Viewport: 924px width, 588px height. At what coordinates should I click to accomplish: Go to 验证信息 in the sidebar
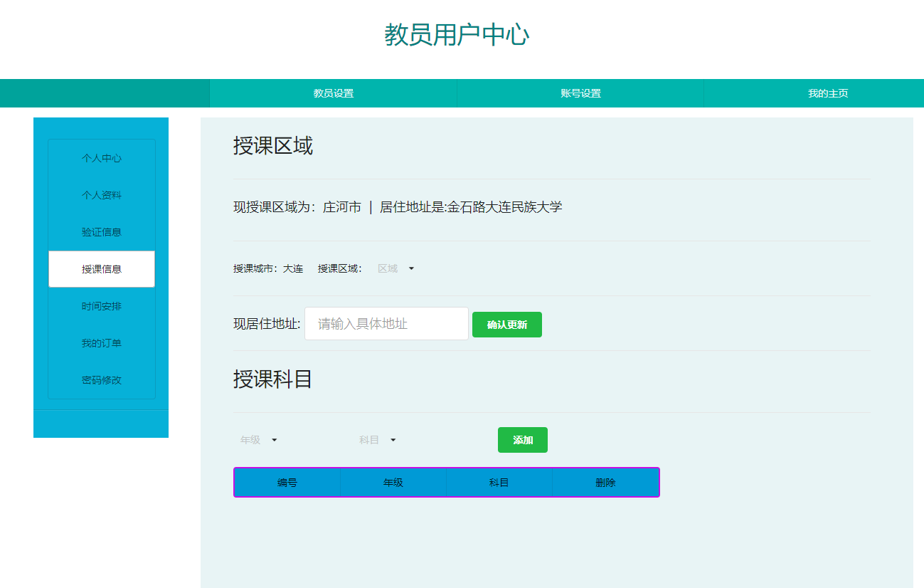[101, 232]
